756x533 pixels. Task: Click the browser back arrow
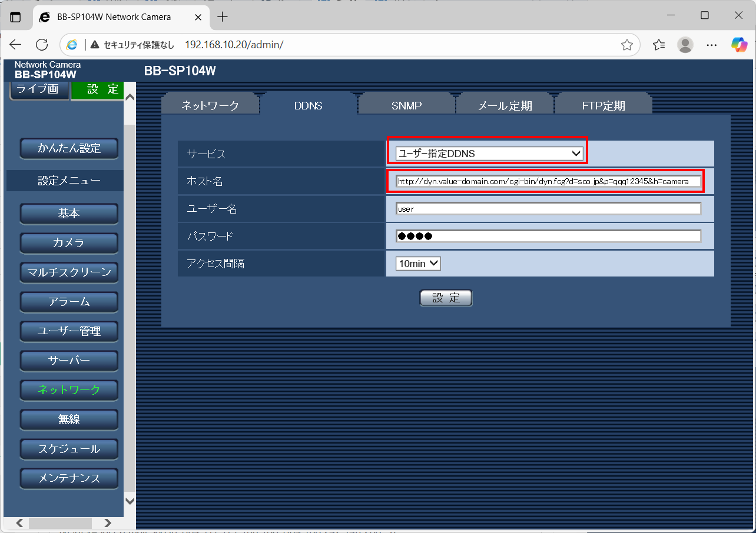[15, 45]
